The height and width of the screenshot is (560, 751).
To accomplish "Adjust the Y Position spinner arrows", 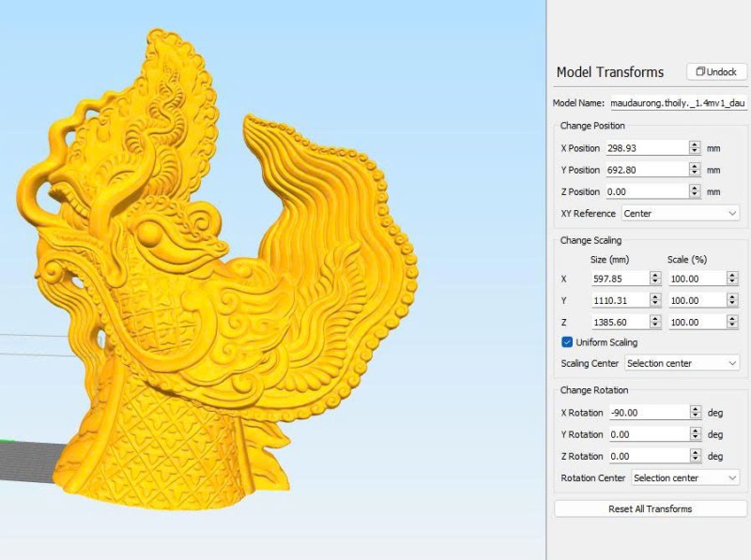I will (695, 170).
